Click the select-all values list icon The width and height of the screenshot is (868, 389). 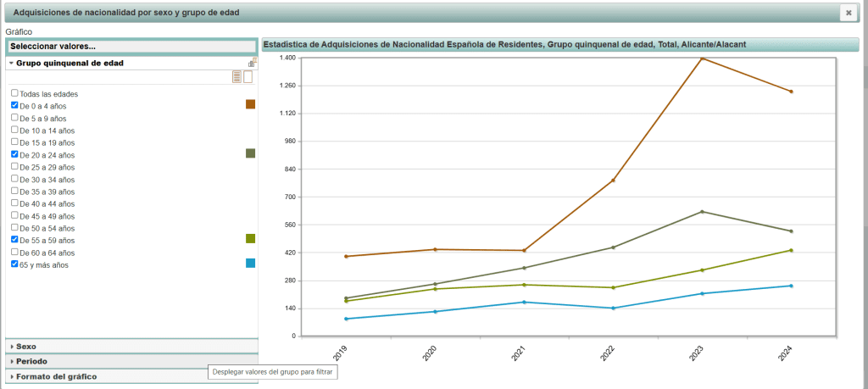237,77
